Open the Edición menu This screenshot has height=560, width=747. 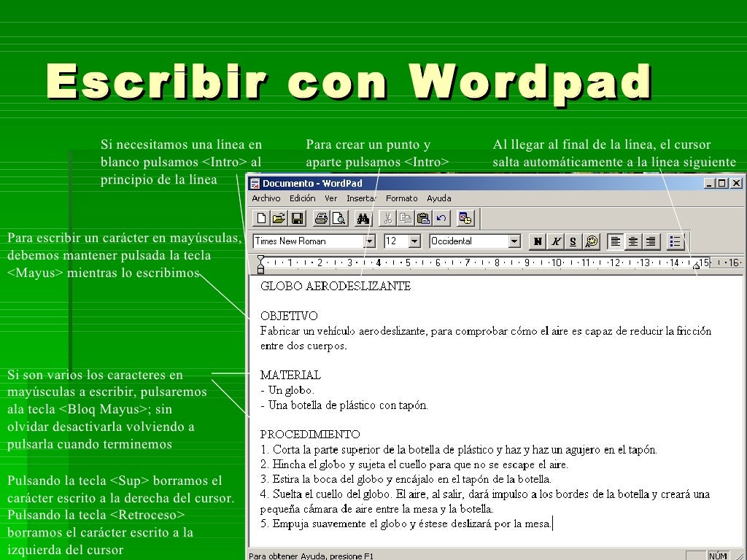pos(303,198)
